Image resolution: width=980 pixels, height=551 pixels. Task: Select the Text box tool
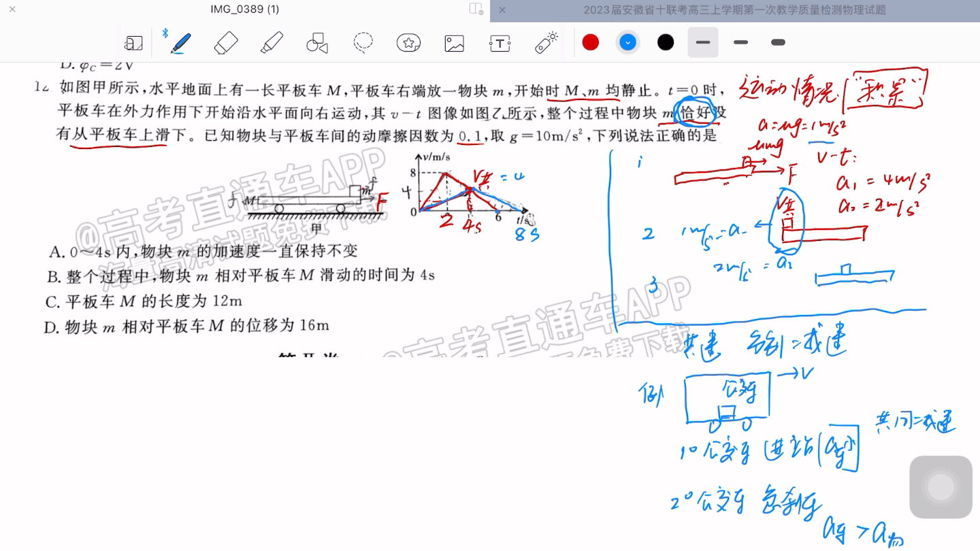500,42
